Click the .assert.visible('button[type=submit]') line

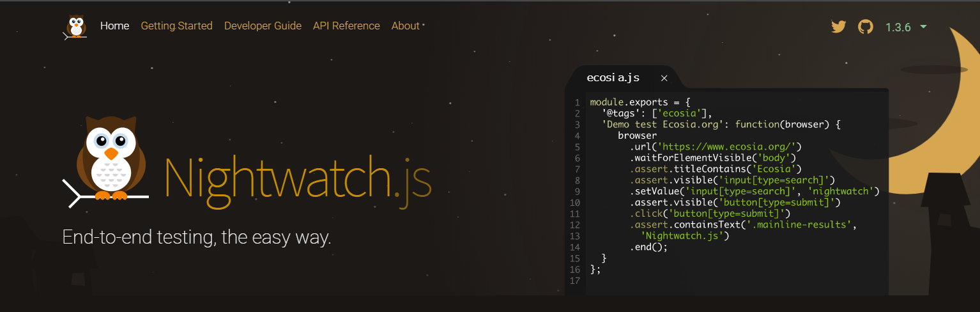pos(735,203)
